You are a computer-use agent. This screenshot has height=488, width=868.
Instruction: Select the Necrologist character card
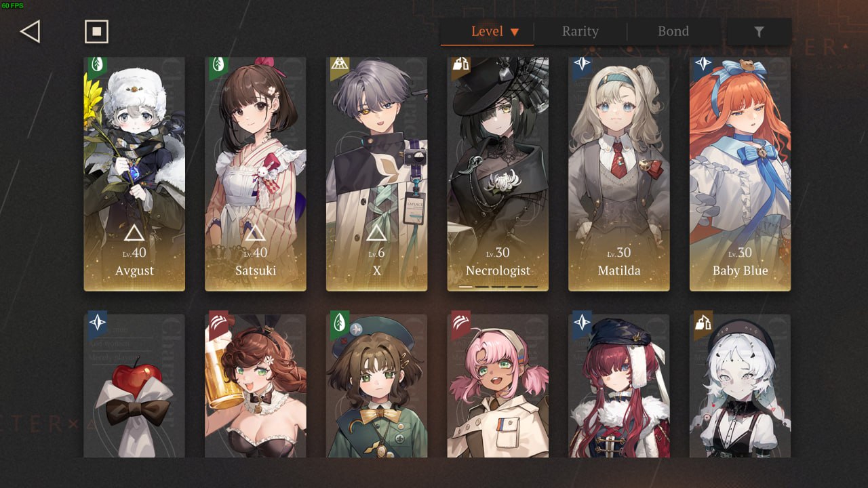coord(498,174)
